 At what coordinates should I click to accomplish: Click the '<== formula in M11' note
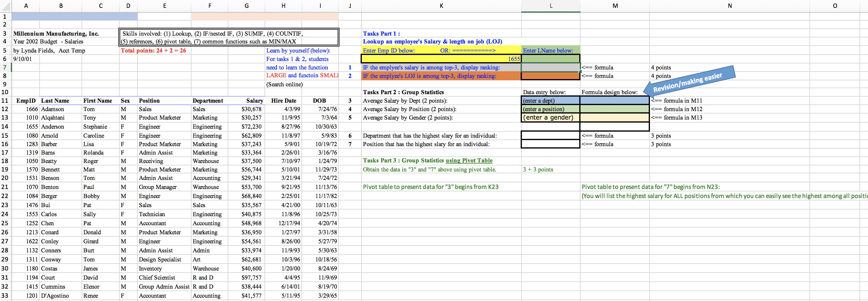[677, 101]
